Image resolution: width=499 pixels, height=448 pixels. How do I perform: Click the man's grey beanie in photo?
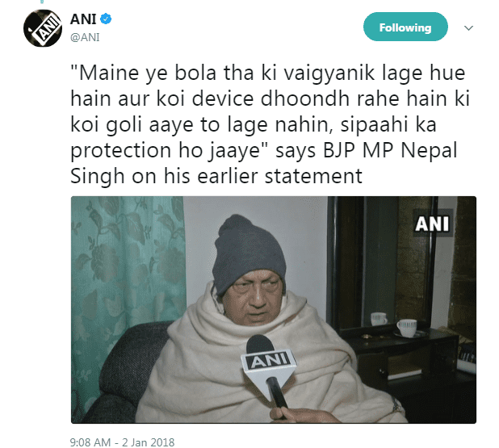[x=248, y=251]
